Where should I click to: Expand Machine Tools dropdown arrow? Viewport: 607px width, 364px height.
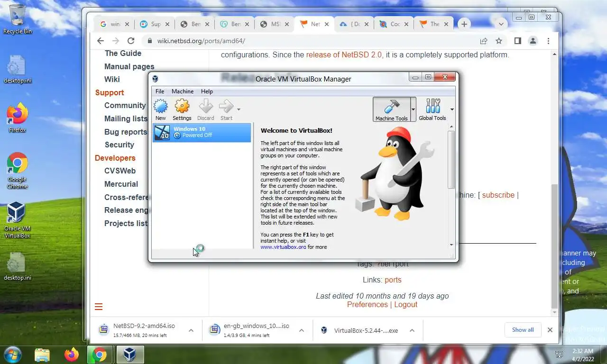pyautogui.click(x=413, y=109)
